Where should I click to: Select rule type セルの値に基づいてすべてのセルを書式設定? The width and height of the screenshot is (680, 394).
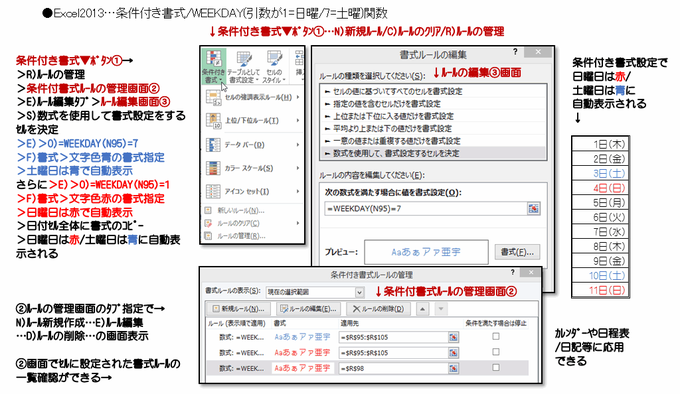click(x=433, y=91)
